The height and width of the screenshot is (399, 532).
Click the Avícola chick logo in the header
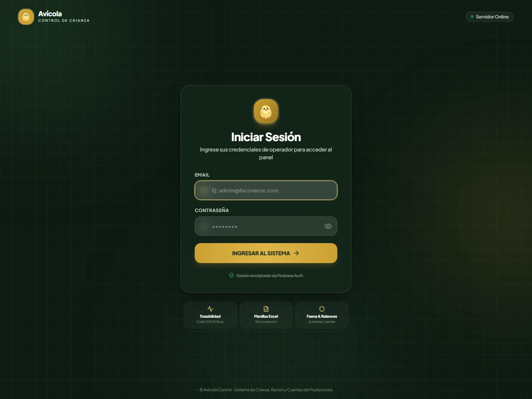click(x=26, y=17)
